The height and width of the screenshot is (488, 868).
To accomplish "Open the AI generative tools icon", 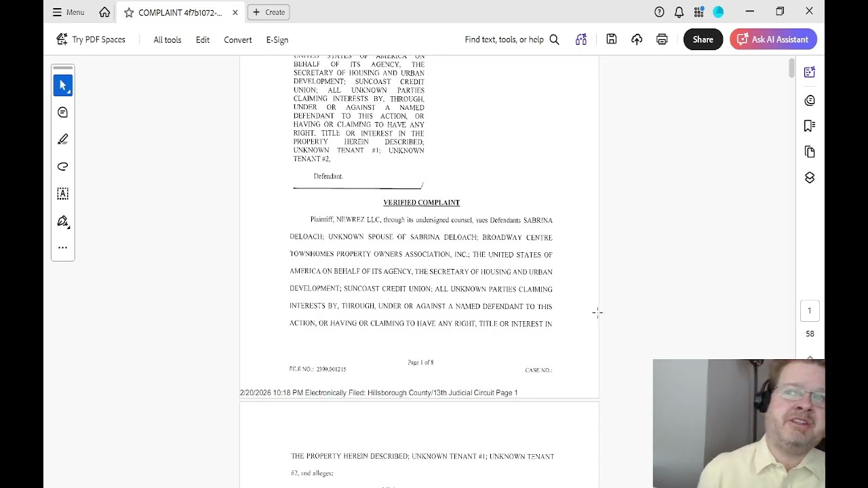I will 581,40.
